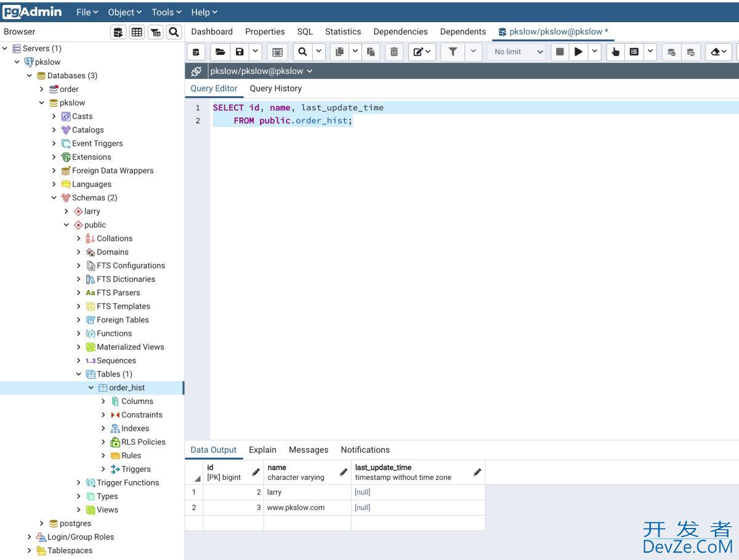Image resolution: width=739 pixels, height=560 pixels.
Task: Click Find magnifier icon in query toolbar
Action: point(302,52)
